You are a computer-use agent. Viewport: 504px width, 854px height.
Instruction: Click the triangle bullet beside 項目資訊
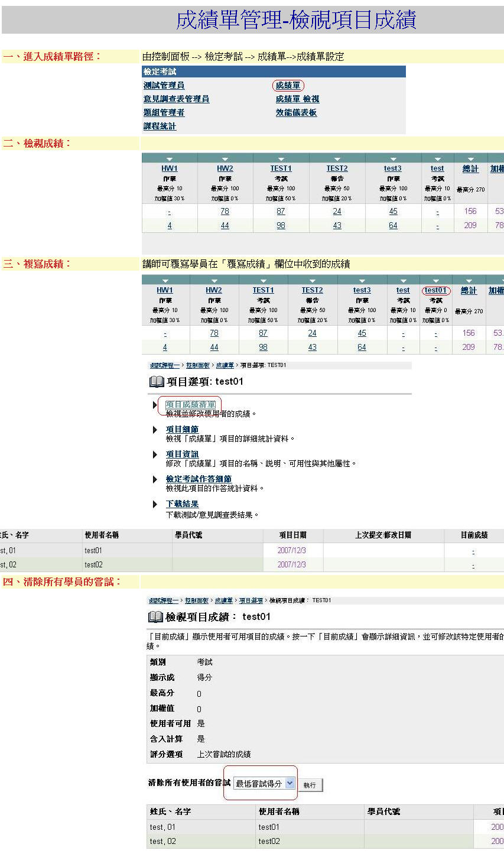click(155, 454)
